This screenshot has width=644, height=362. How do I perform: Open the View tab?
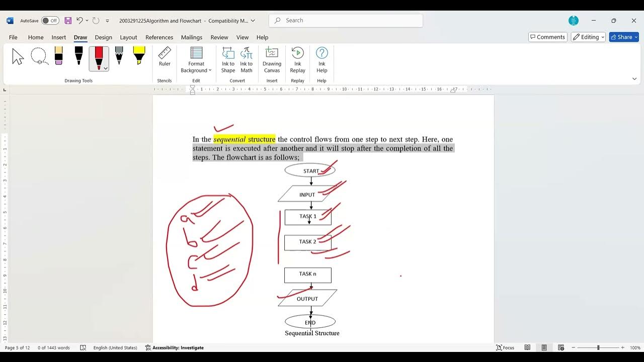coord(243,37)
